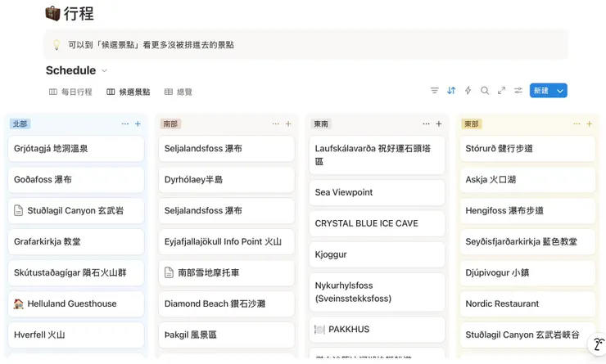The width and height of the screenshot is (606, 364).
Task: Open the Diamond Beach 鑽石沙灘 card
Action: pyautogui.click(x=227, y=303)
